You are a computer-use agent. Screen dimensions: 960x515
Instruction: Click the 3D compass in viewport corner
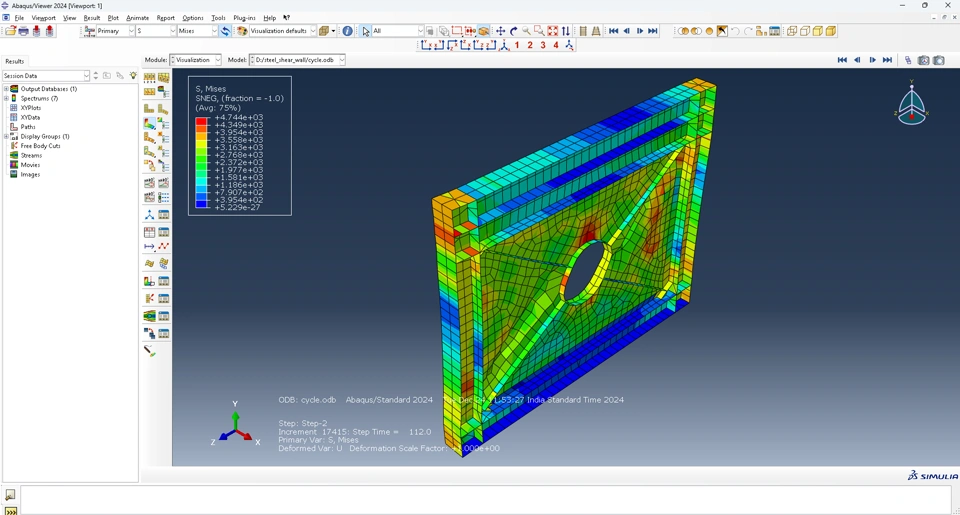(912, 103)
